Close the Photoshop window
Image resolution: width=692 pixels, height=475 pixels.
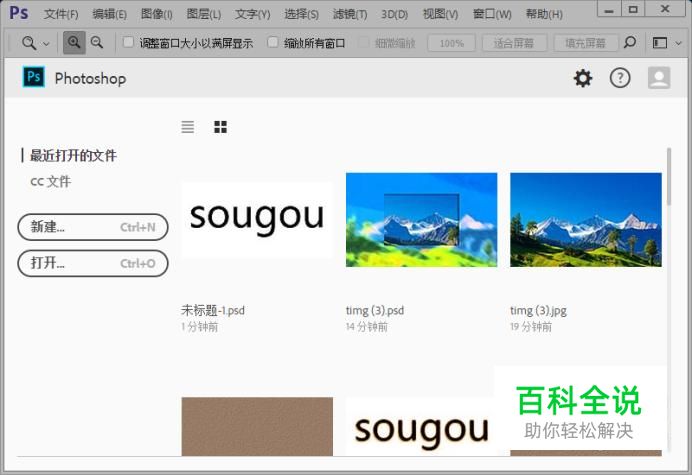665,9
